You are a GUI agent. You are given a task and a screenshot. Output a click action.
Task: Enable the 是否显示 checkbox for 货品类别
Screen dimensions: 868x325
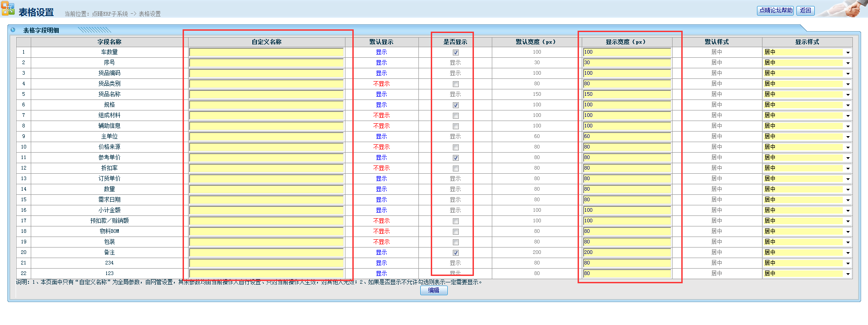(x=456, y=84)
